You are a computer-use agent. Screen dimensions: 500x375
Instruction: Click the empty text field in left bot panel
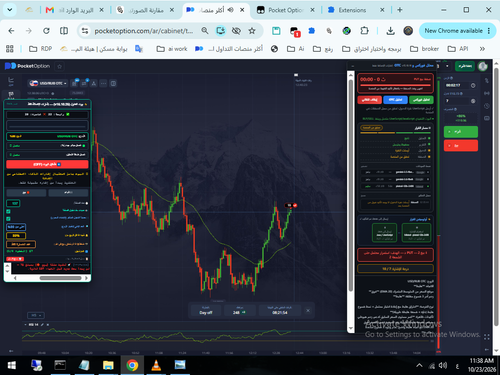click(47, 125)
